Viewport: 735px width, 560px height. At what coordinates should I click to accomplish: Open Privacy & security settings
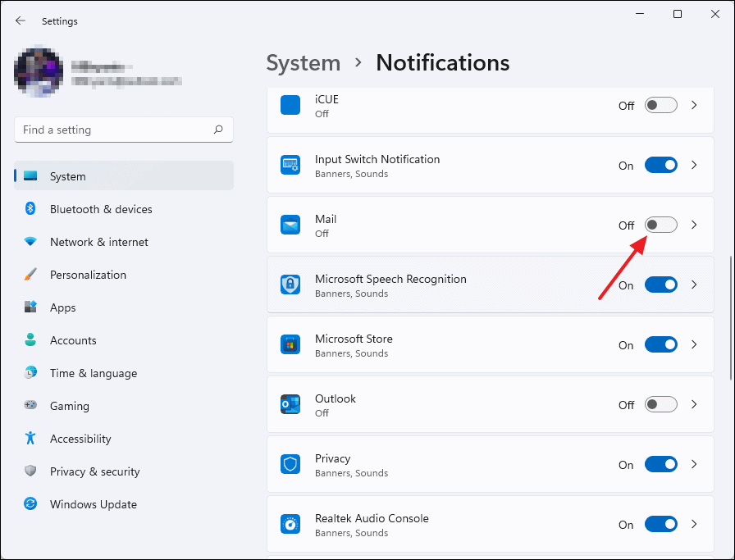(124, 471)
